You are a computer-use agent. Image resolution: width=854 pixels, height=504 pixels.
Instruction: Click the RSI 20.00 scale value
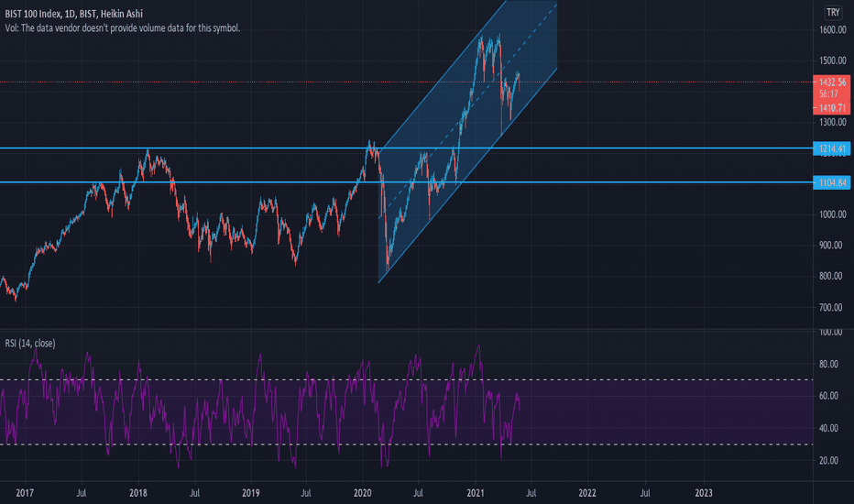828,460
